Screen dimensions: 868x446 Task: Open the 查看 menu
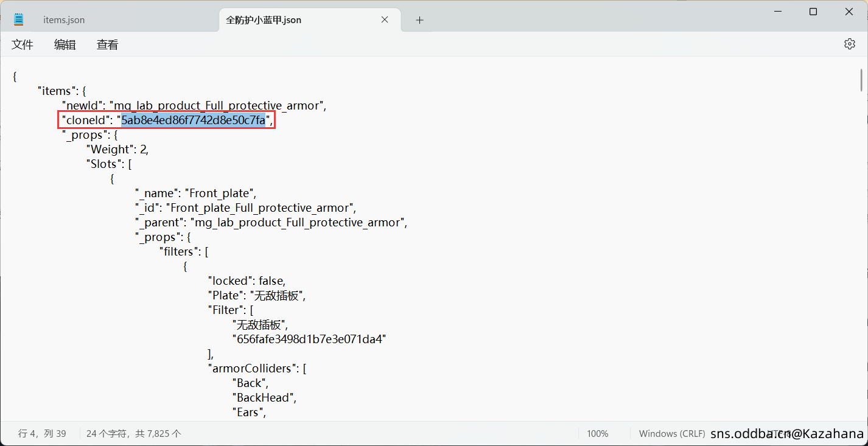108,44
